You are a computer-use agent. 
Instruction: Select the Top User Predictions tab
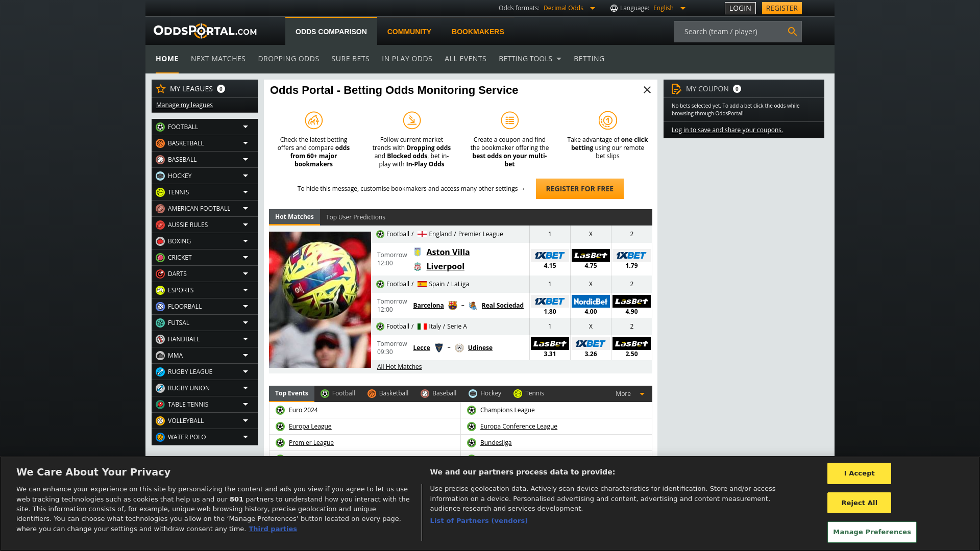[x=355, y=217]
